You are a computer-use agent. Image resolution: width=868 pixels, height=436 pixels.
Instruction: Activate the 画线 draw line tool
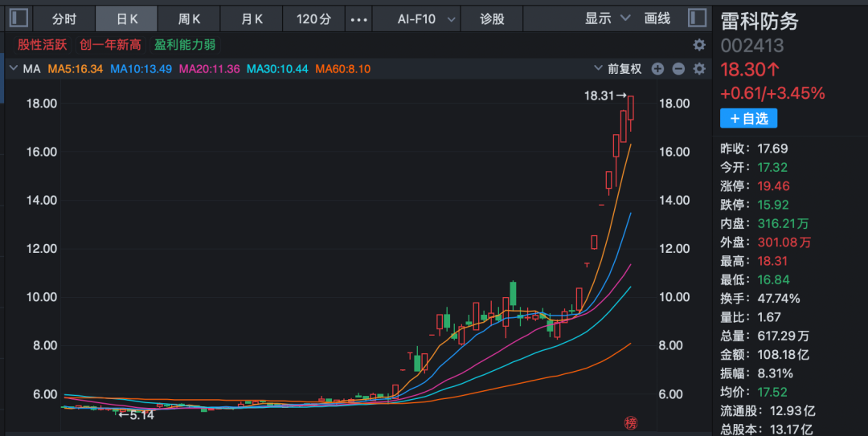[x=657, y=18]
